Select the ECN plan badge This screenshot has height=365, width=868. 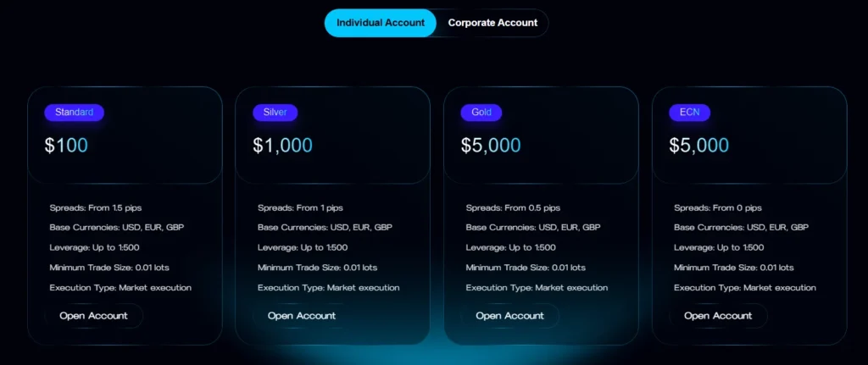coord(689,112)
